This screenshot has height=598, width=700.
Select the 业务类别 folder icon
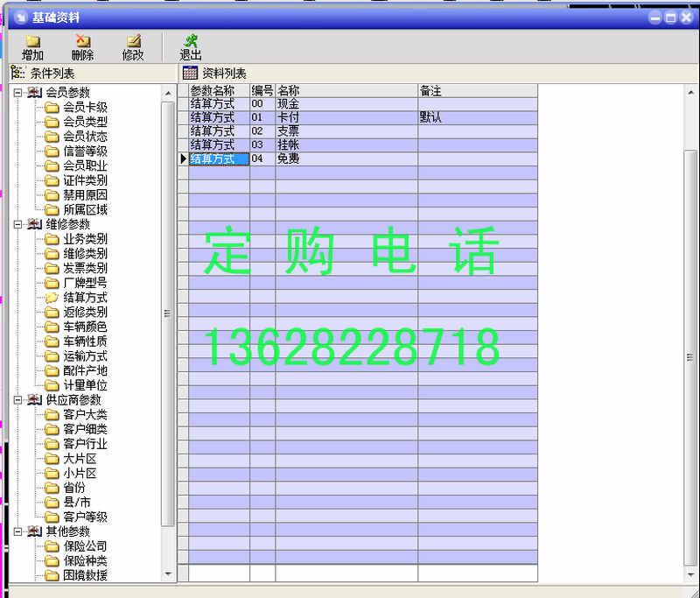[52, 239]
